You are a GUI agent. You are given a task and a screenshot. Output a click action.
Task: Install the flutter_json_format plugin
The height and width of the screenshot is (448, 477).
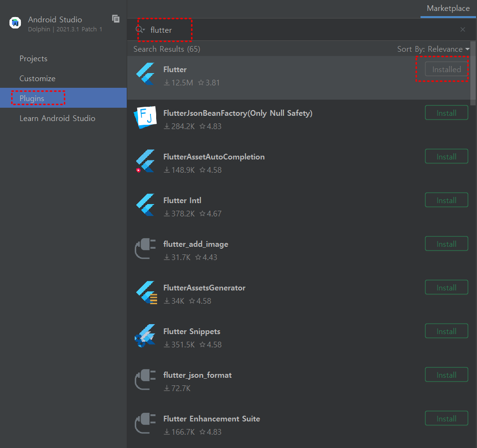click(446, 375)
